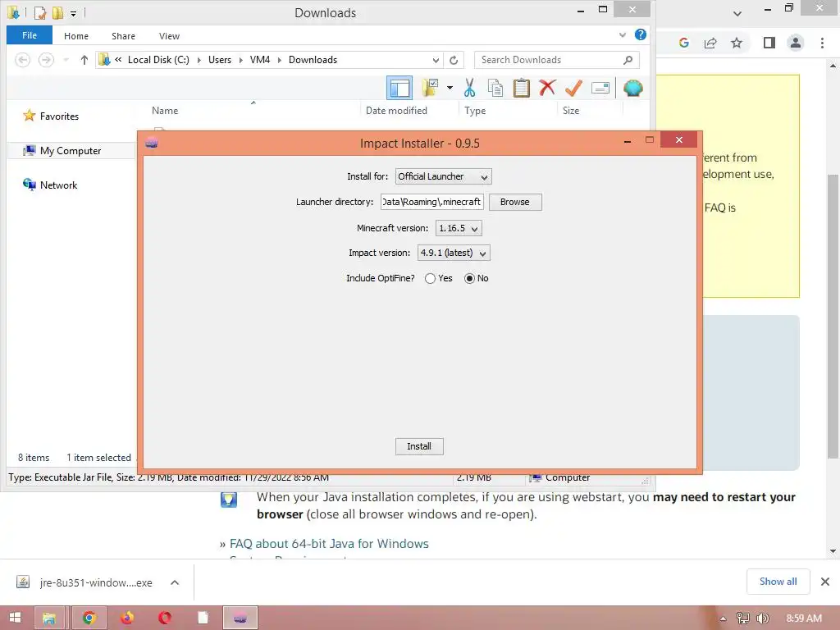Refresh the Downloads folder
The width and height of the screenshot is (840, 630).
coord(454,60)
